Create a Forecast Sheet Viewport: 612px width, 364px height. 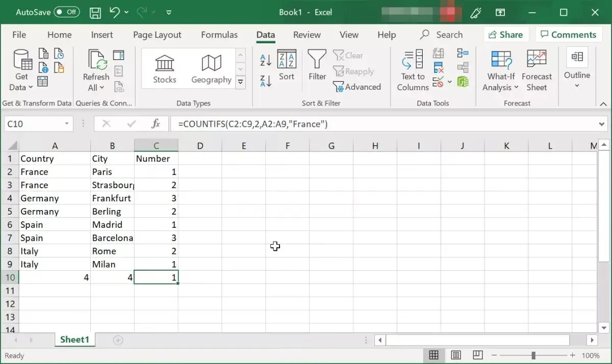click(537, 71)
